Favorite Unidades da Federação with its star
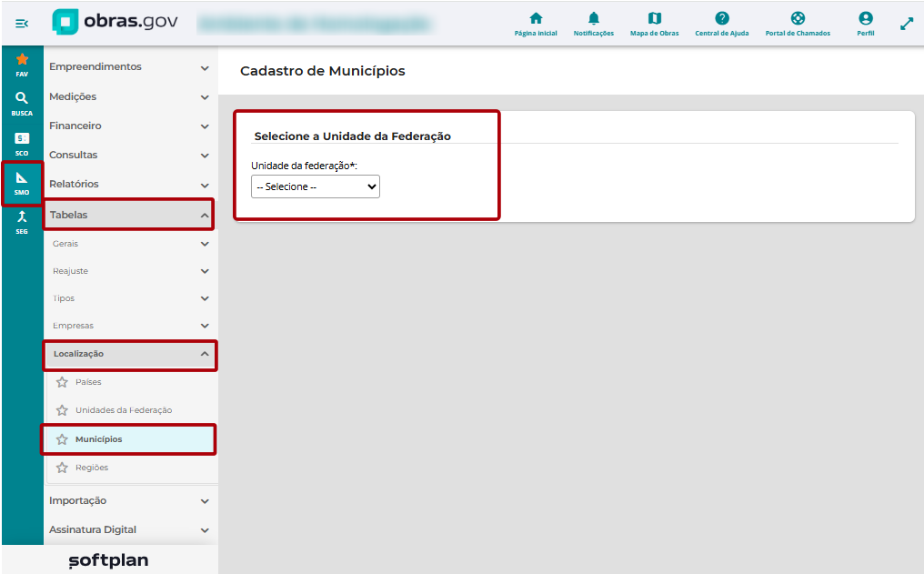 (x=62, y=410)
